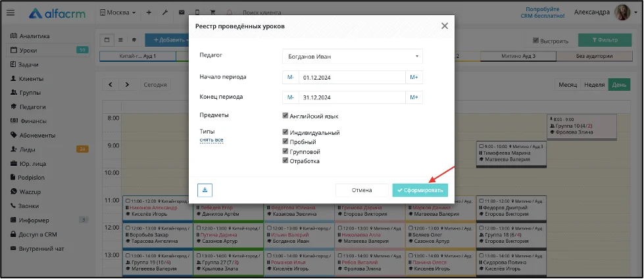Click the снять все link
The width and height of the screenshot is (644, 279).
point(212,140)
